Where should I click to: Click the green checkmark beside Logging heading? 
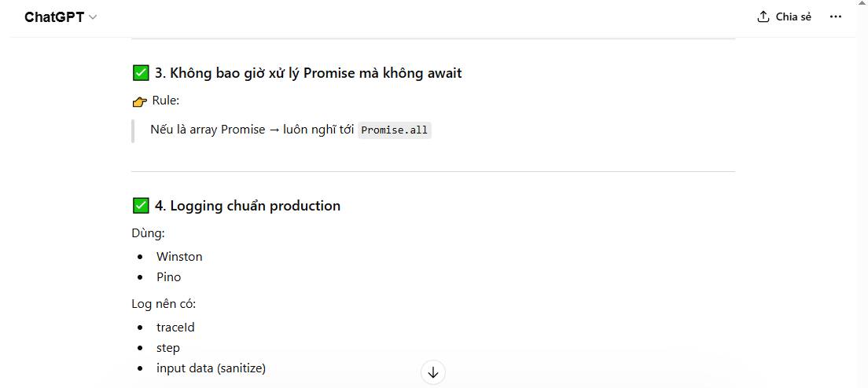click(141, 206)
